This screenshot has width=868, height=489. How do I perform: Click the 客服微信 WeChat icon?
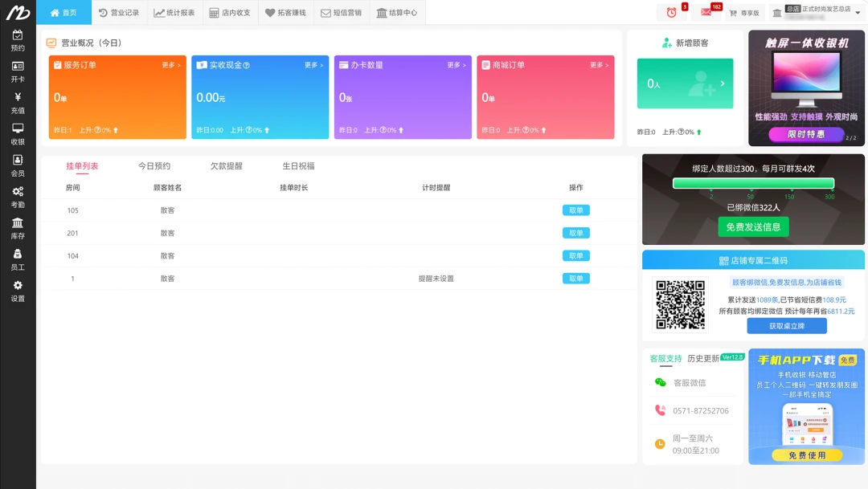tap(661, 382)
